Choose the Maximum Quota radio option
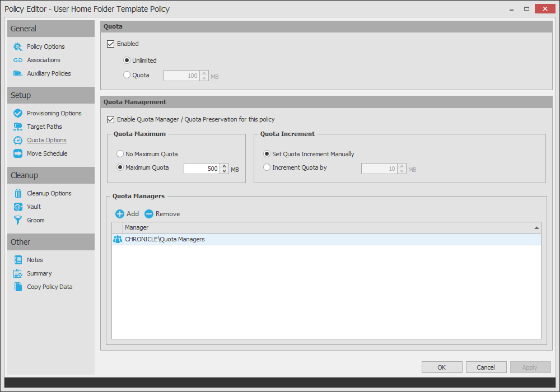 point(120,167)
